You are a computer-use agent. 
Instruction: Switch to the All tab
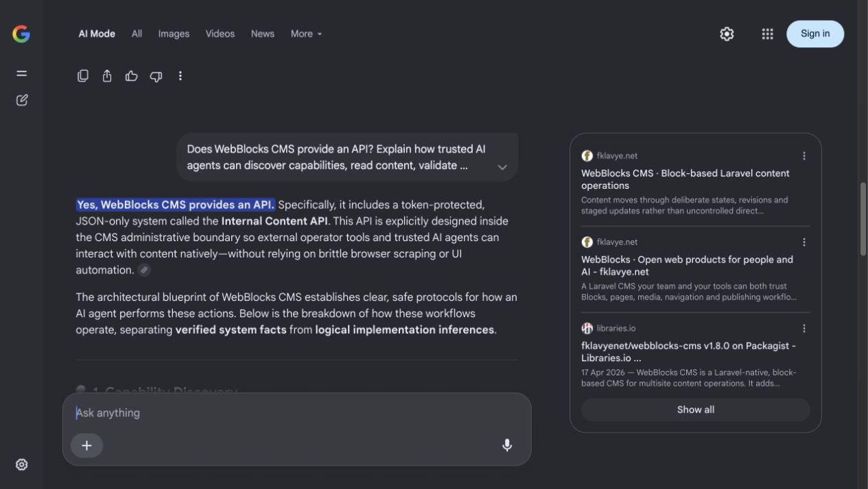137,34
